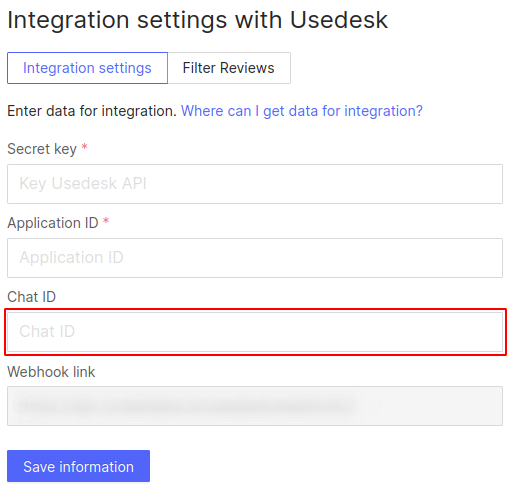Click the 'Integration settings with Usedesk' heading
Viewport: 515px width, 502px height.
pyautogui.click(x=198, y=20)
